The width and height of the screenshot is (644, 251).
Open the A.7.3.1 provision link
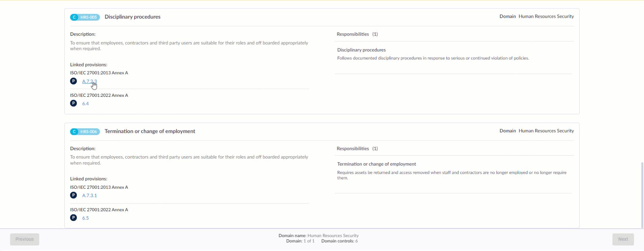point(89,195)
